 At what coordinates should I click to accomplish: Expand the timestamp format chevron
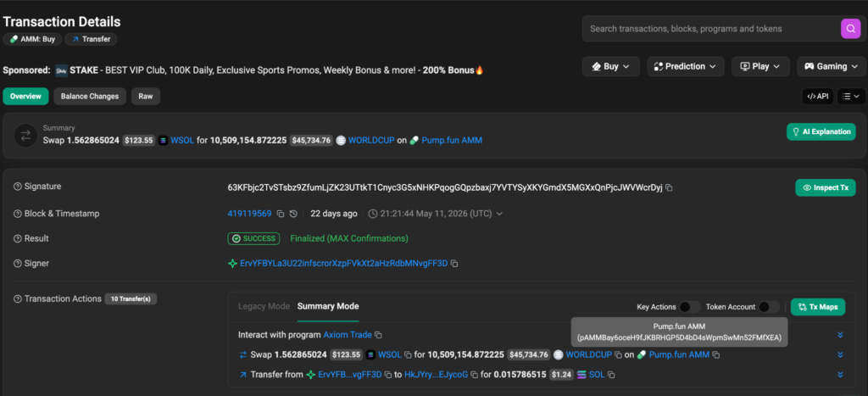point(500,214)
